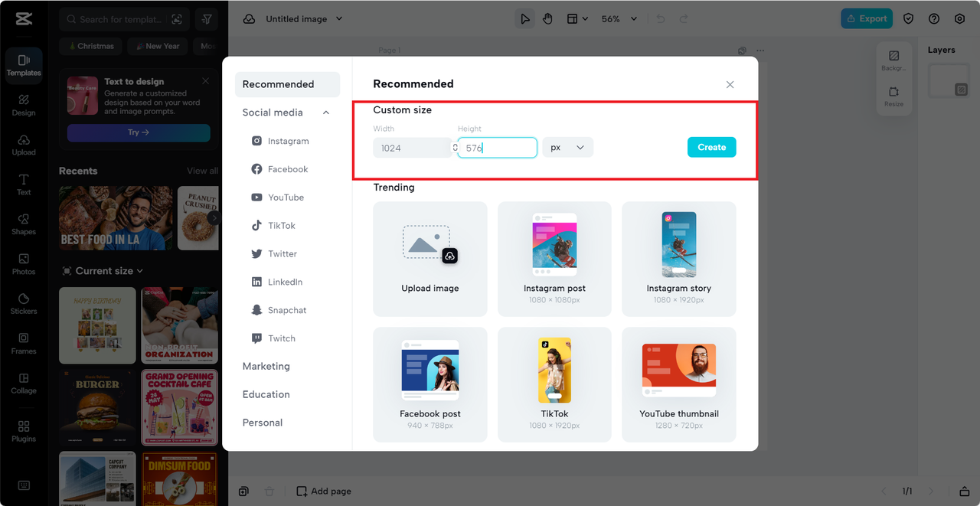The image size is (980, 506).
Task: Expand the 56% zoom dropdown
Action: tap(616, 19)
